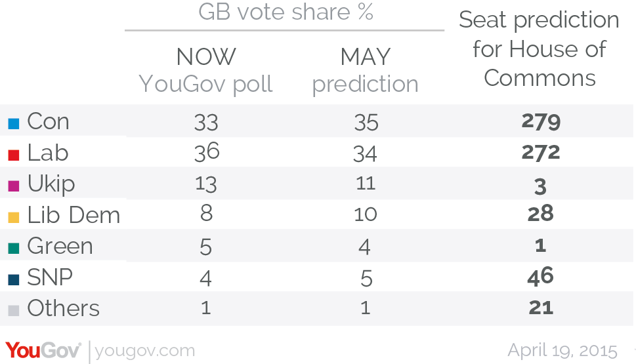This screenshot has height=364, width=636.
Task: Click the red Lab color square
Action: click(x=14, y=155)
